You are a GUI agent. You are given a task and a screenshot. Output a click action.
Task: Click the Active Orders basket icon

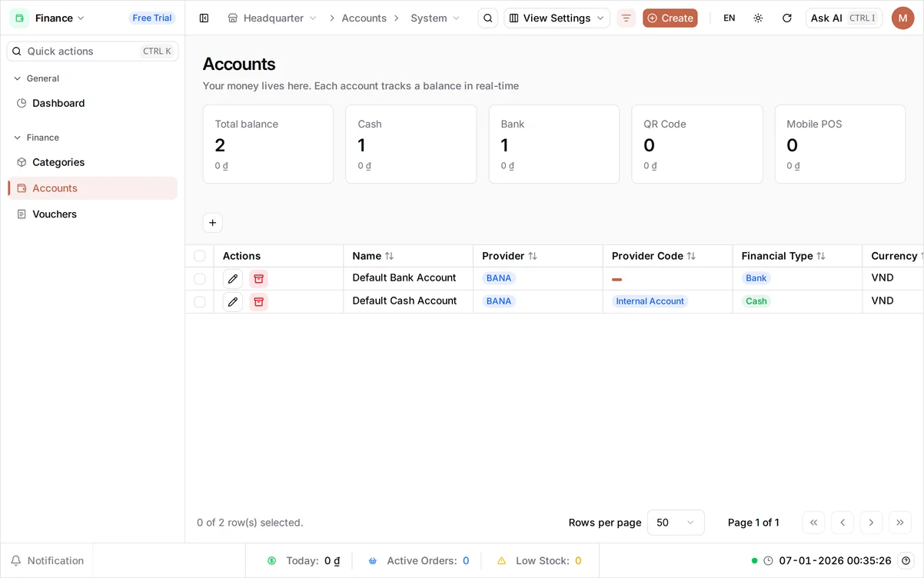point(373,561)
